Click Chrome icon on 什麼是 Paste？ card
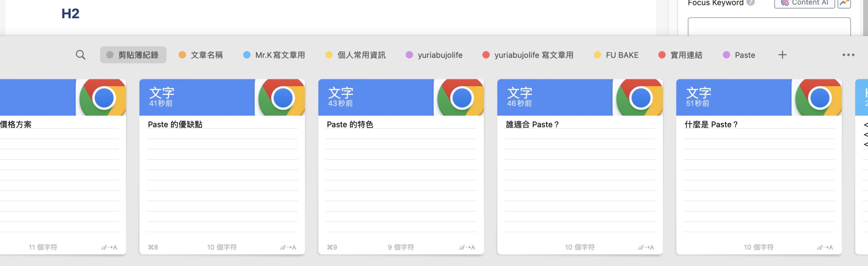Screen dimensions: 868x266 click(x=819, y=98)
